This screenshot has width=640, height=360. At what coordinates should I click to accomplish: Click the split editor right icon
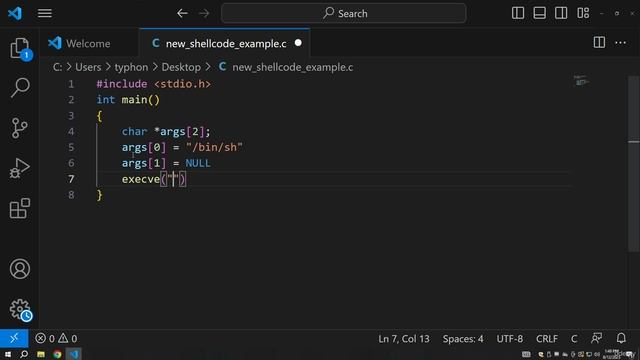click(x=599, y=42)
